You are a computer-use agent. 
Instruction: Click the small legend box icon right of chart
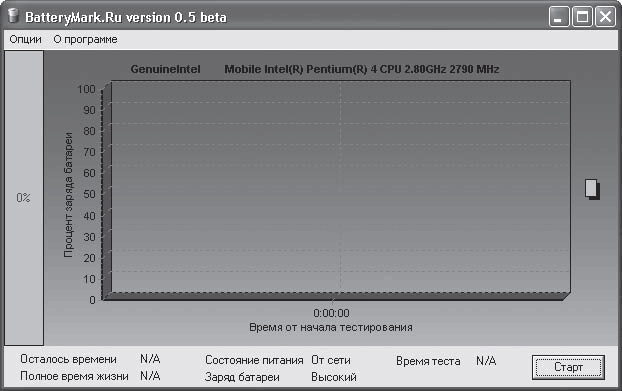pos(592,189)
